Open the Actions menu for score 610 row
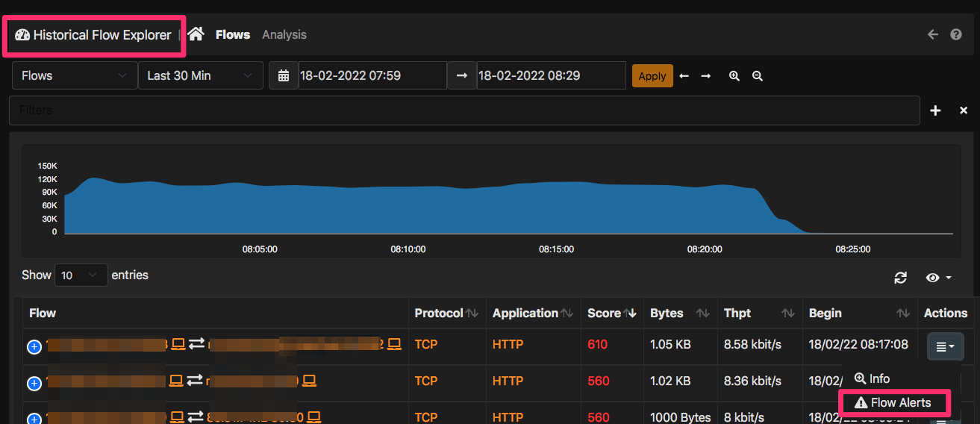 click(945, 346)
